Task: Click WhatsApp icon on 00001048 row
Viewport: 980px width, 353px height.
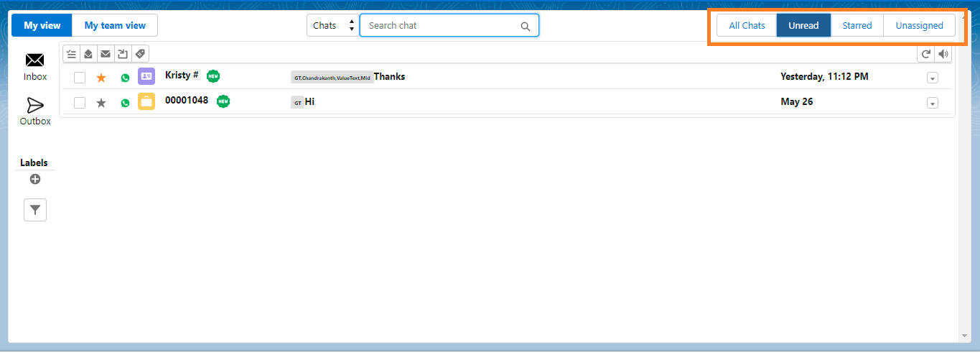Action: [x=125, y=103]
